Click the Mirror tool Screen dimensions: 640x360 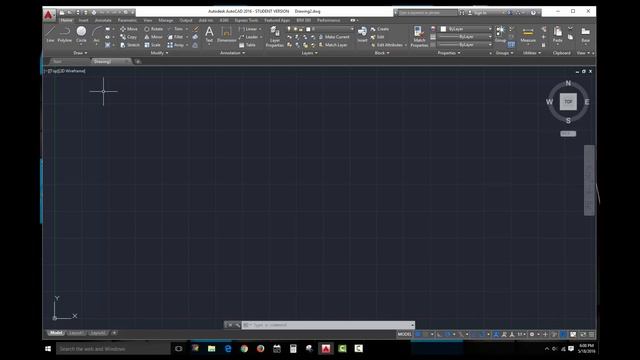pos(153,37)
